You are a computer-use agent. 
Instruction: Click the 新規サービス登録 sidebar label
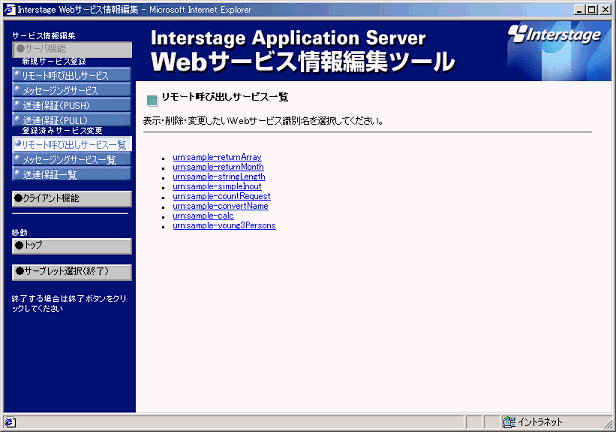click(54, 62)
